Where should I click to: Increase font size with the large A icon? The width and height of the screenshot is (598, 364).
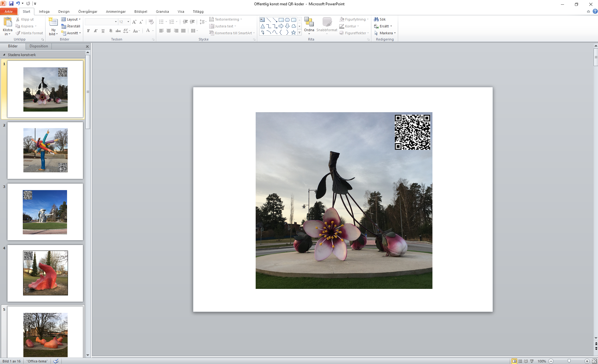click(134, 22)
